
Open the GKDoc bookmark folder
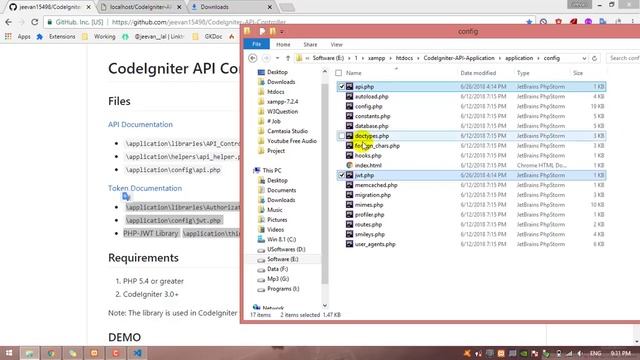208,37
